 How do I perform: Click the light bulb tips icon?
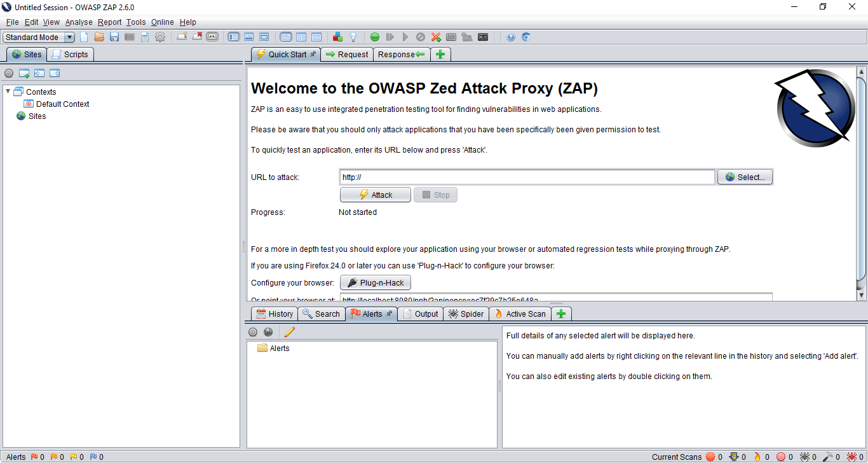pos(353,37)
